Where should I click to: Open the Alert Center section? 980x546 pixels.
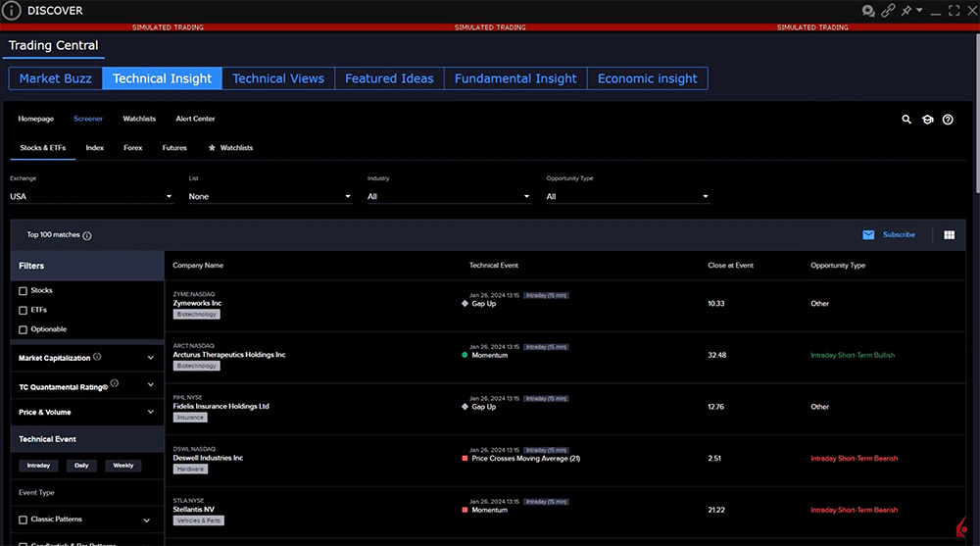click(x=195, y=119)
